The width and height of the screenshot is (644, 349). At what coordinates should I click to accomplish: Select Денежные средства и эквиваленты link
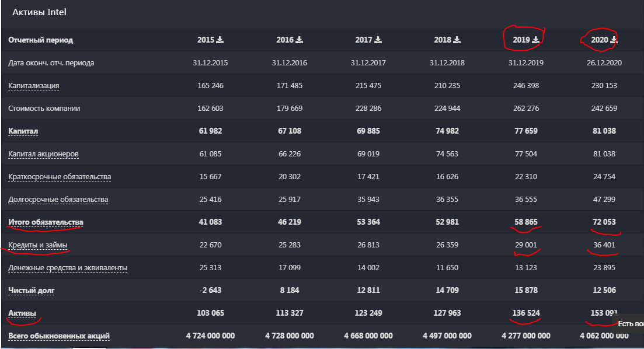[68, 268]
